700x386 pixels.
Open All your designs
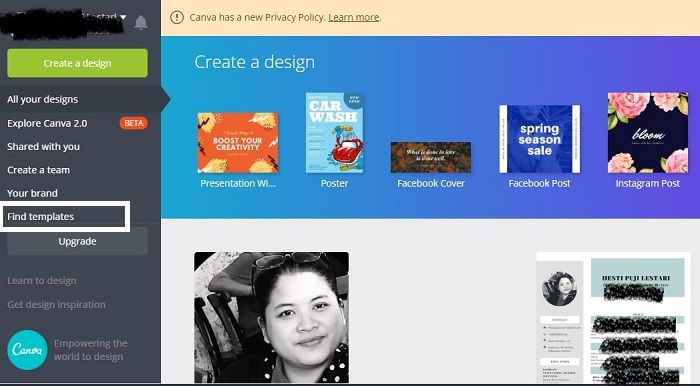click(42, 99)
